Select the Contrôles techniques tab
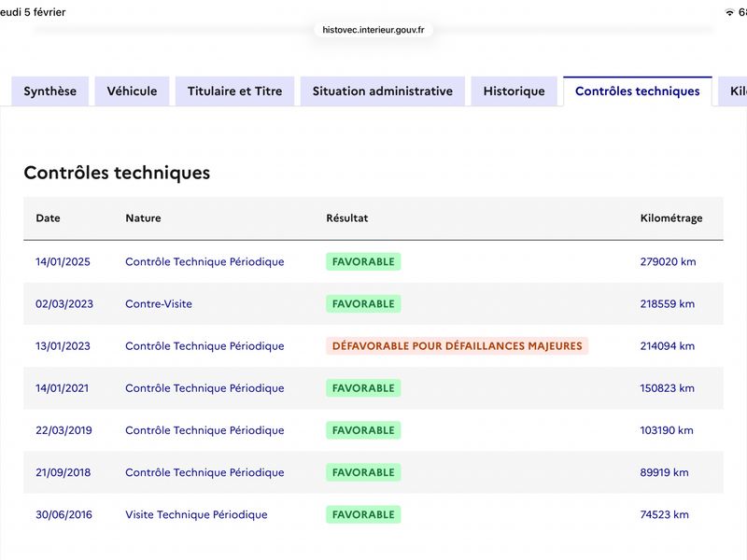This screenshot has width=747, height=560. pos(637,91)
